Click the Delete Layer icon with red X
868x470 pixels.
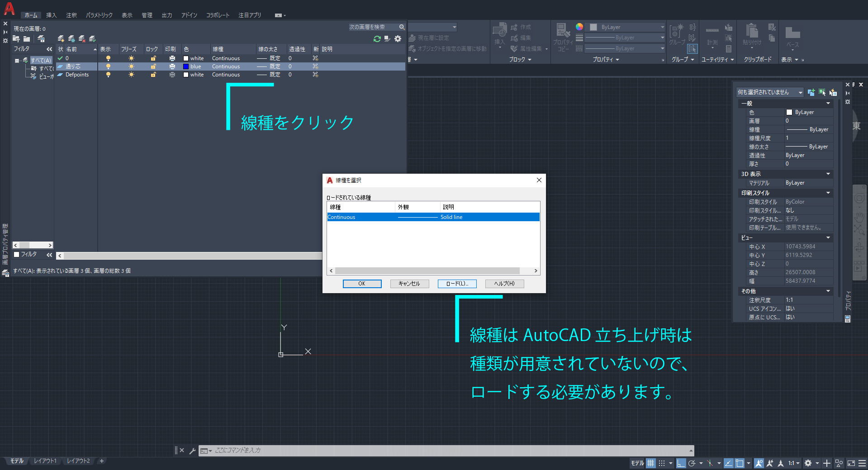[82, 39]
